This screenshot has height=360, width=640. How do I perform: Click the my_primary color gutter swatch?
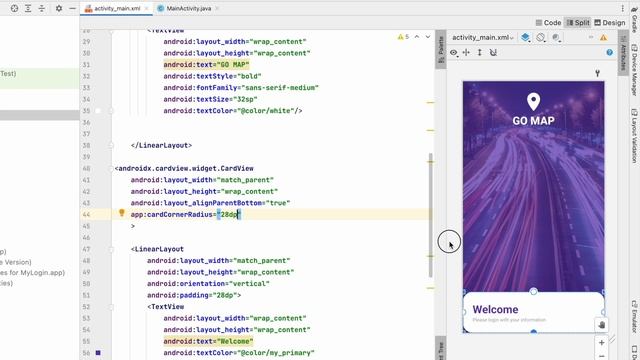click(x=98, y=353)
